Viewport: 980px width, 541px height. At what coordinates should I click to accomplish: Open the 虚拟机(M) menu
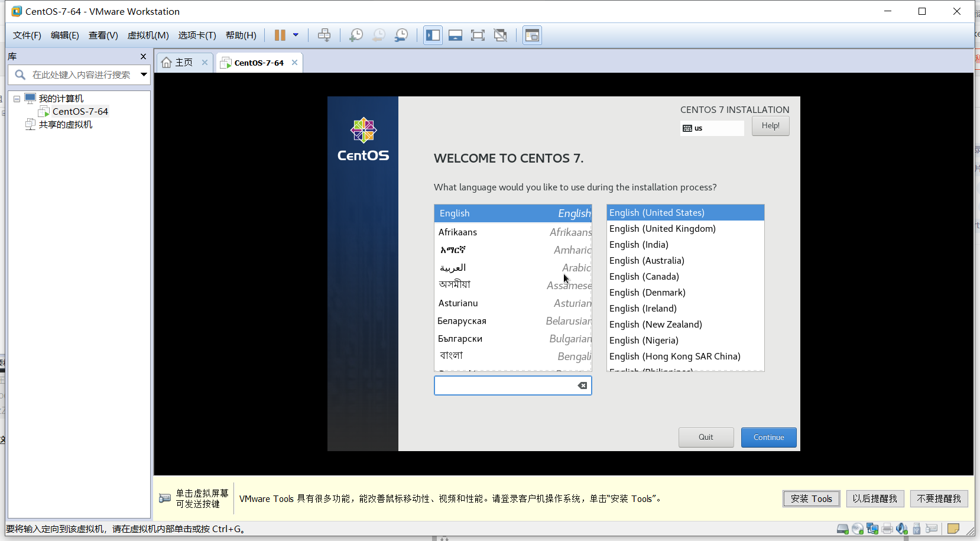pyautogui.click(x=148, y=35)
